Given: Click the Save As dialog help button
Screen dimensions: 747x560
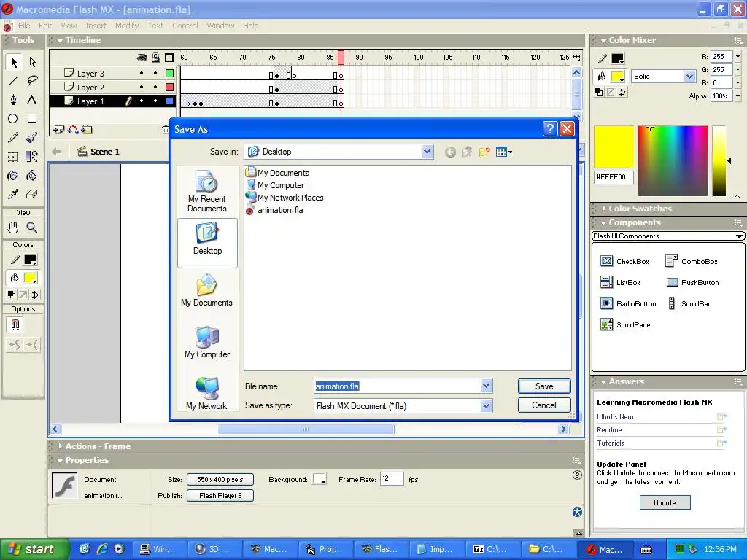Looking at the screenshot, I should [550, 128].
